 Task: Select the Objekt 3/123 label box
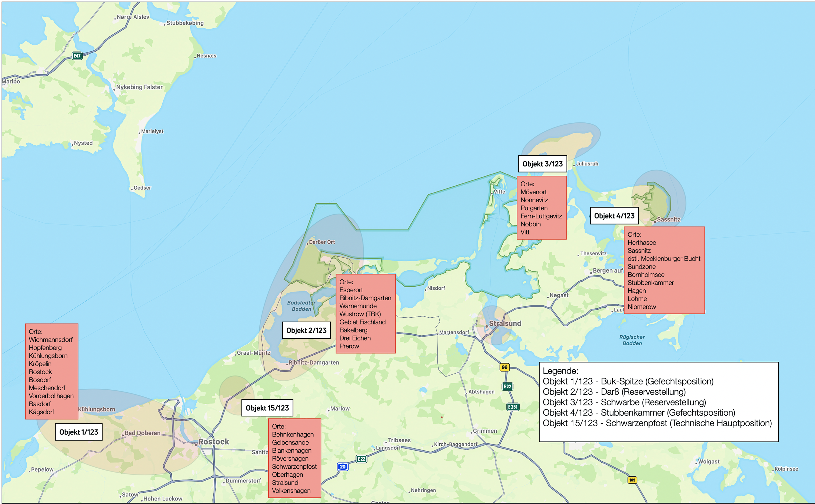tap(542, 164)
